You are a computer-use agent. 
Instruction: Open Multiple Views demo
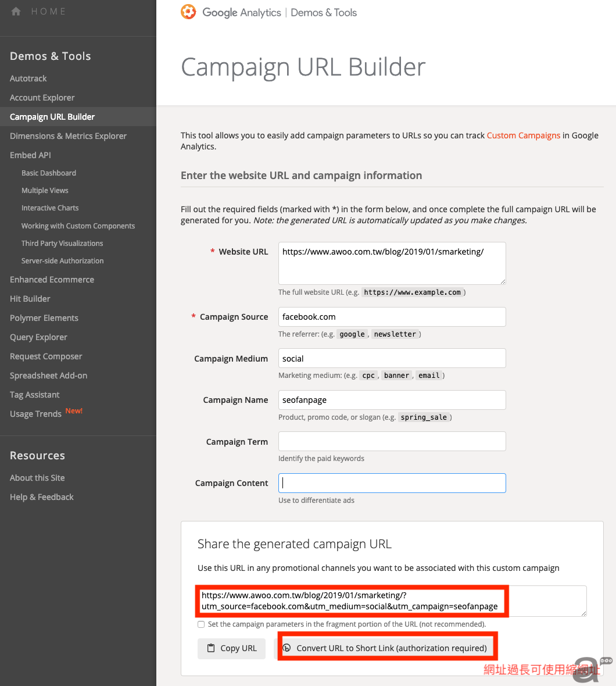tap(45, 190)
